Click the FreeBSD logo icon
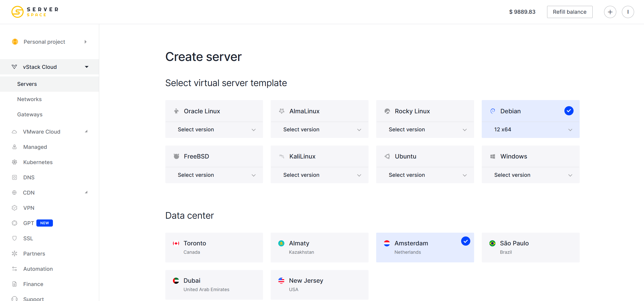This screenshot has height=301, width=644. pyautogui.click(x=176, y=156)
